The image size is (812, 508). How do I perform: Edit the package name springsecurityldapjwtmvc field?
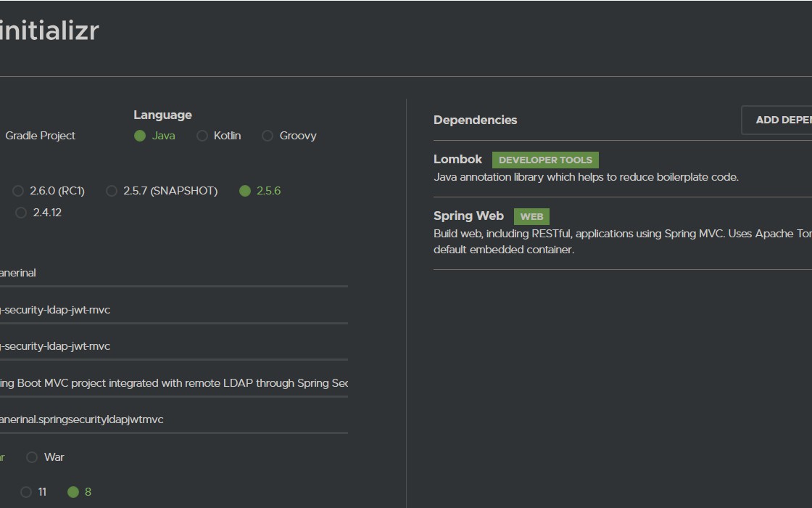point(174,419)
